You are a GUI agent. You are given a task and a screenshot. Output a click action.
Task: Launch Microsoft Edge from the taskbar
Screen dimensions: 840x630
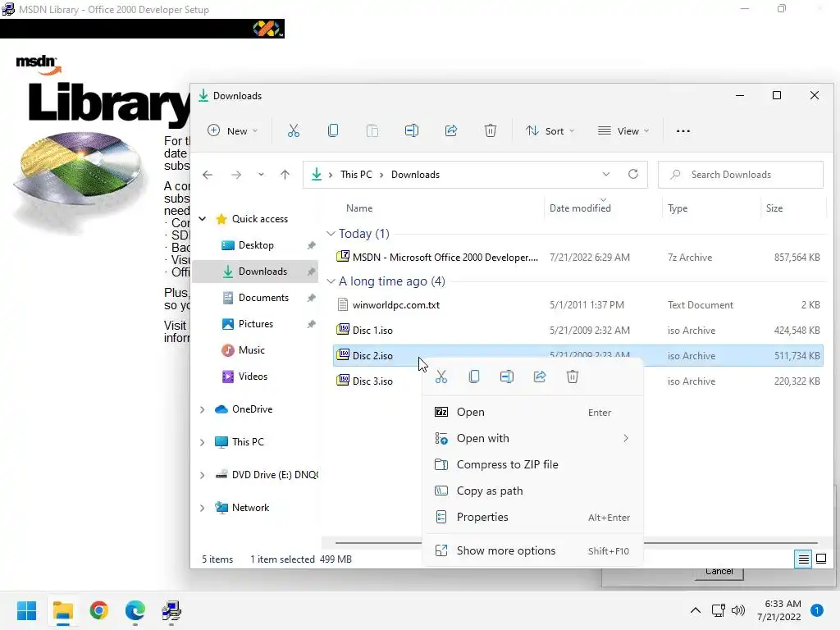pyautogui.click(x=135, y=610)
